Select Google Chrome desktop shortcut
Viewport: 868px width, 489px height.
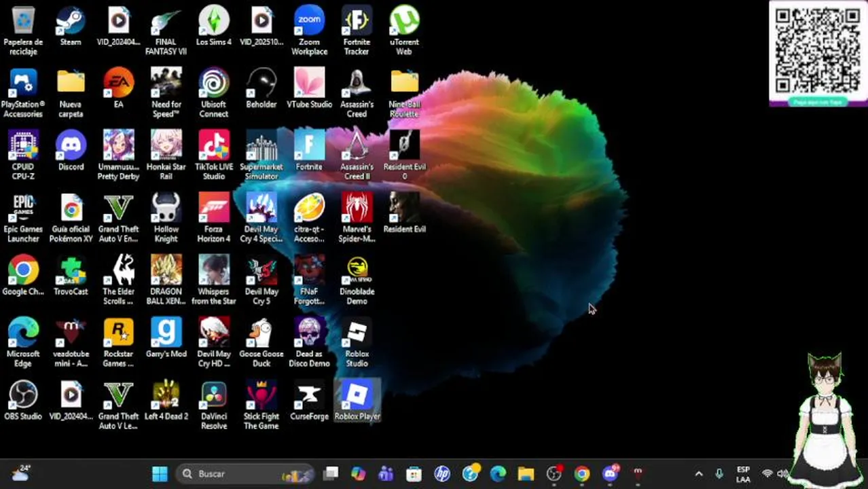click(x=23, y=276)
